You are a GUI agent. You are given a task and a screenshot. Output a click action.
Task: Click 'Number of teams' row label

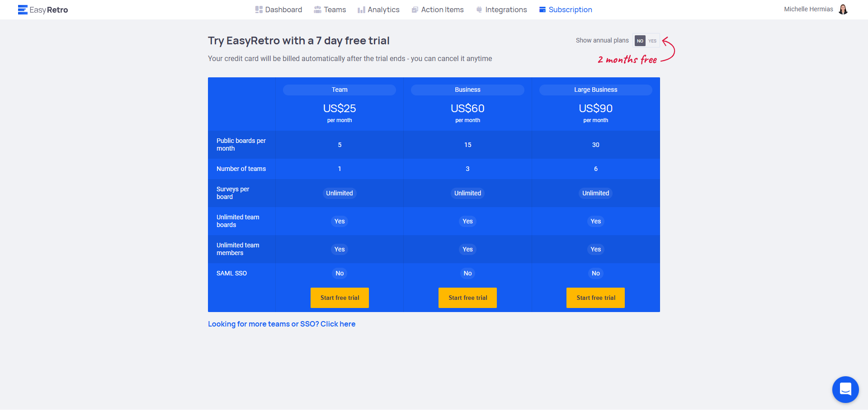[x=241, y=169]
